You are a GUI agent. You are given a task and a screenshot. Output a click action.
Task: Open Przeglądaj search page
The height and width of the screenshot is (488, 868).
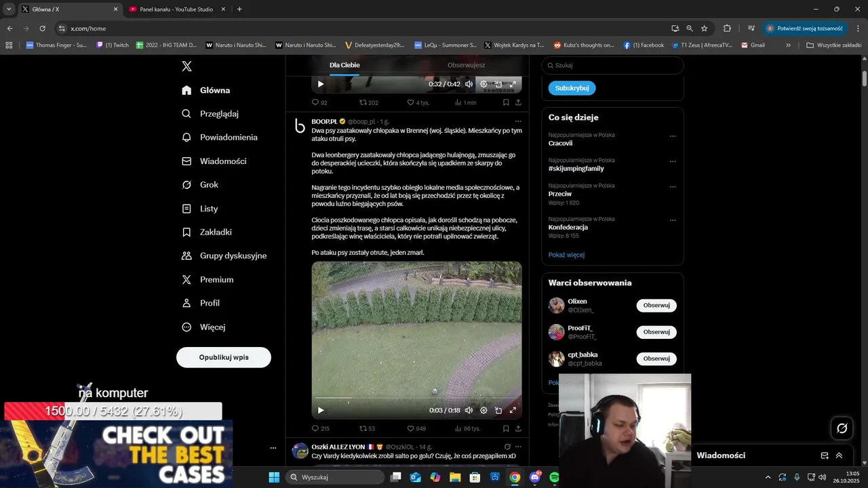210,114
